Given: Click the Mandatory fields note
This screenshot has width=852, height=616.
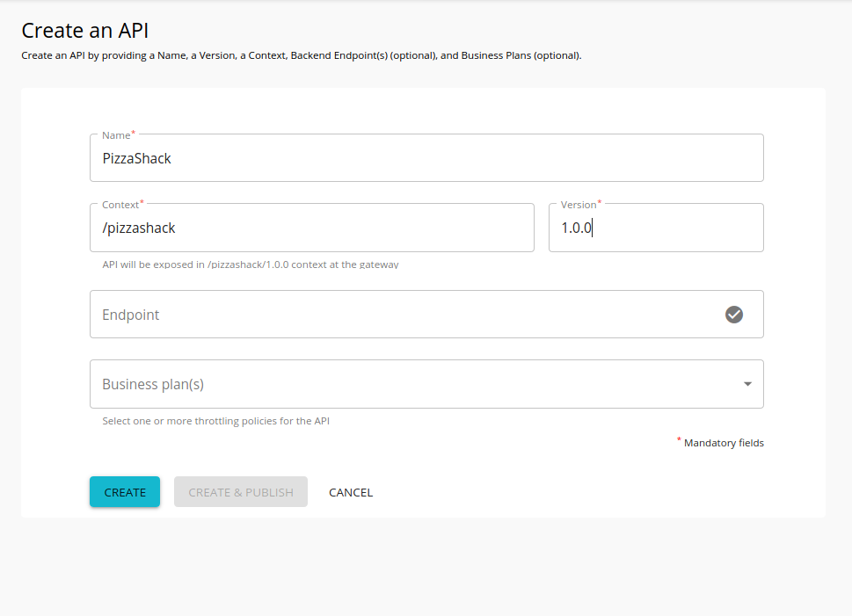Looking at the screenshot, I should pos(725,443).
